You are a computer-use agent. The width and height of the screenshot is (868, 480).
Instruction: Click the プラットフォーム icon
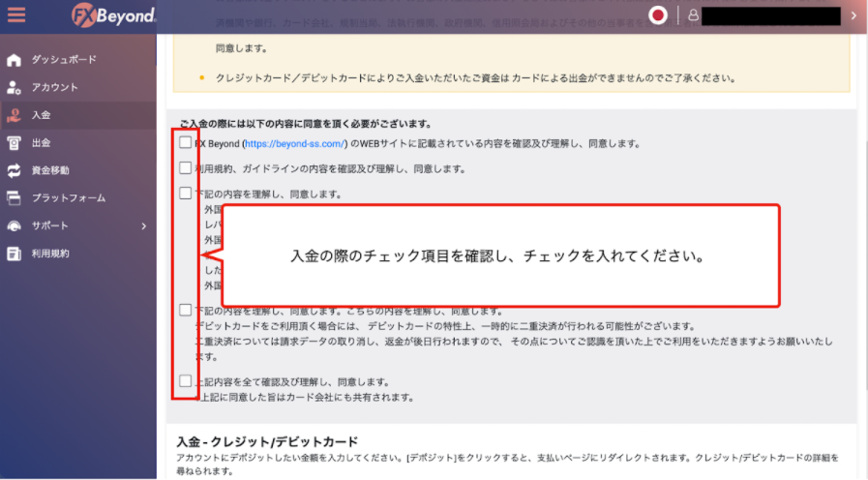[x=14, y=198]
